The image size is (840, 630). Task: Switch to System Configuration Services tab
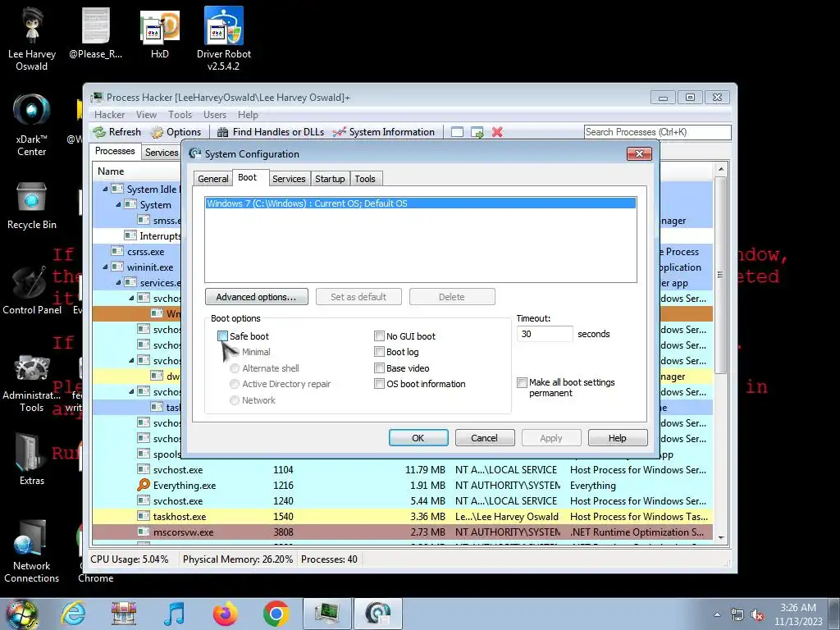[x=289, y=179]
